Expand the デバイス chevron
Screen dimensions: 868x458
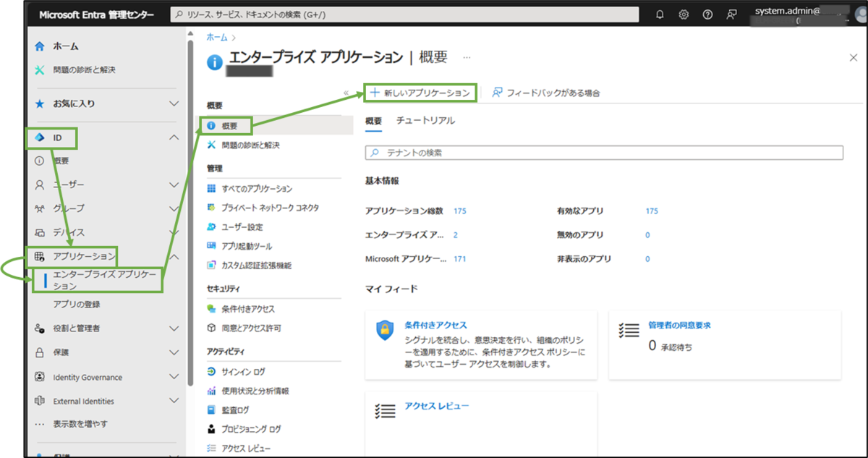tap(174, 232)
